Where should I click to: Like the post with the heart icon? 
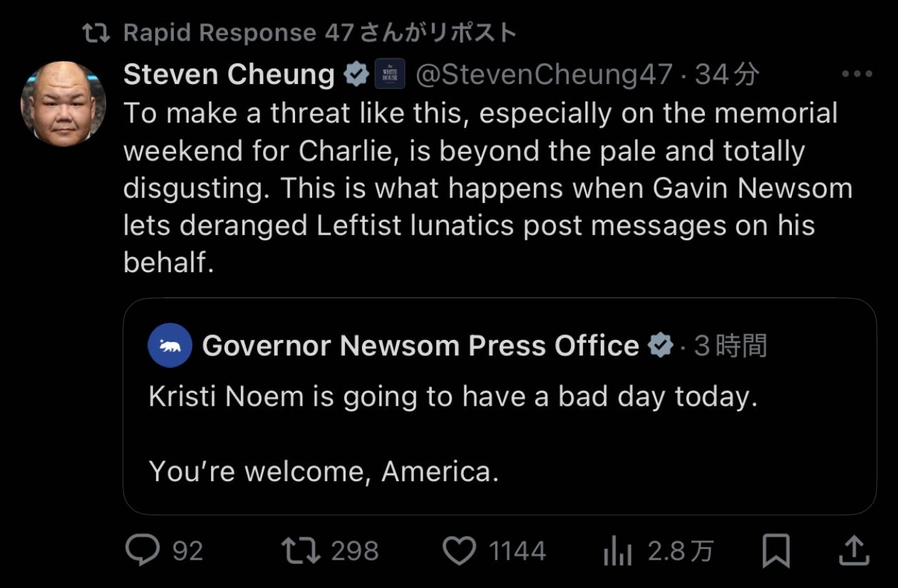(459, 550)
